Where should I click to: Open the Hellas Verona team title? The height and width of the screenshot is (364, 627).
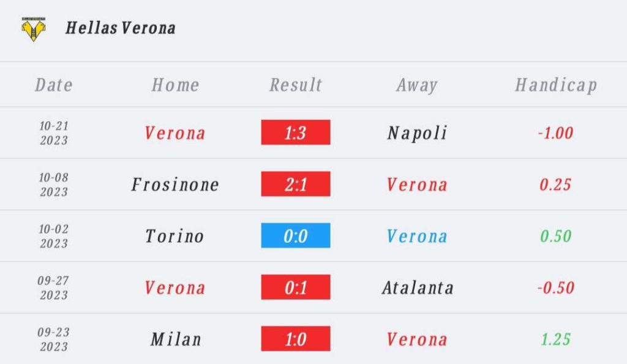[x=121, y=28]
